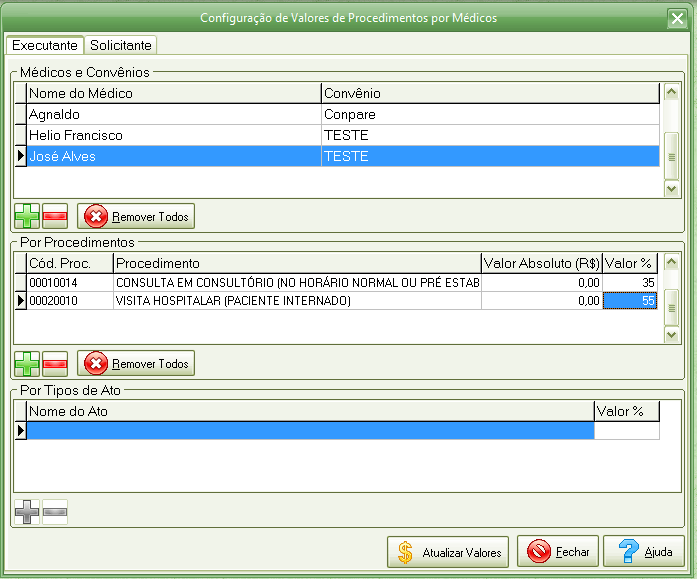Screen dimensions: 697x579
Task: Switch to the Solicitante tab
Action: click(x=120, y=45)
